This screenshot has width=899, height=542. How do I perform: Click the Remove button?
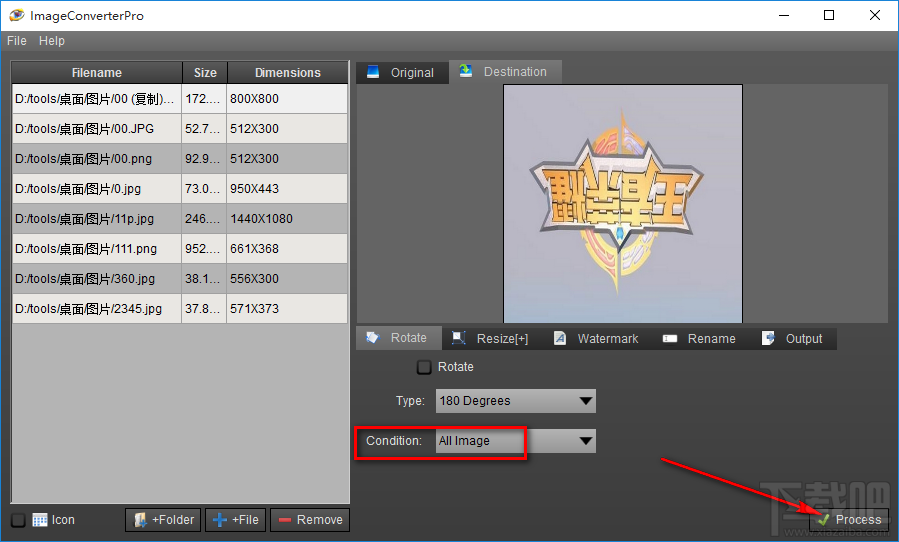click(310, 520)
